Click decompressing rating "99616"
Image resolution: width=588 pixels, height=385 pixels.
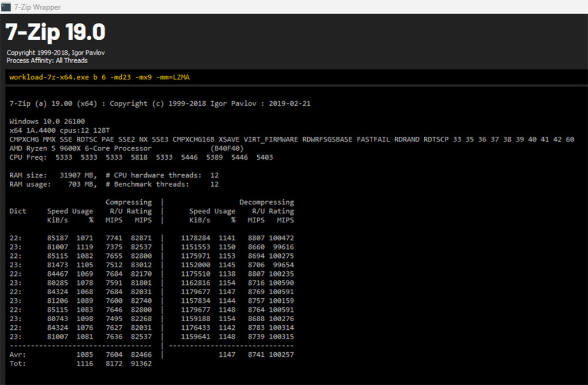click(284, 247)
